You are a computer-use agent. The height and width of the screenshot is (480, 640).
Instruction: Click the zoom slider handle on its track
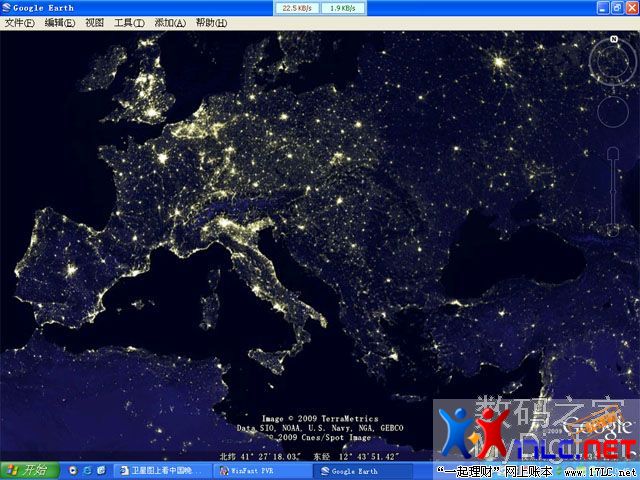pyautogui.click(x=613, y=190)
